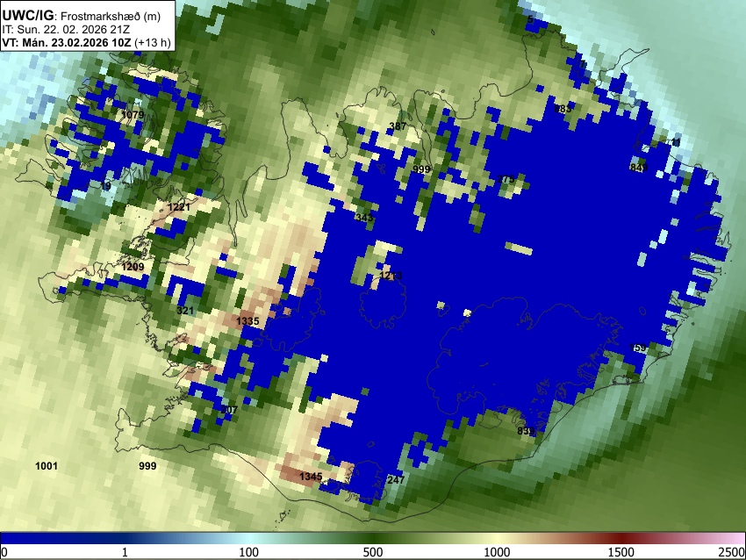Click the '1' tick on color scale
The width and height of the screenshot is (746, 560).
click(125, 552)
